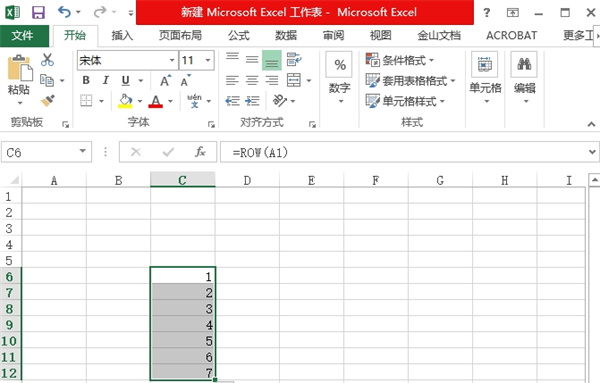Open the Number format percent group

click(x=339, y=78)
